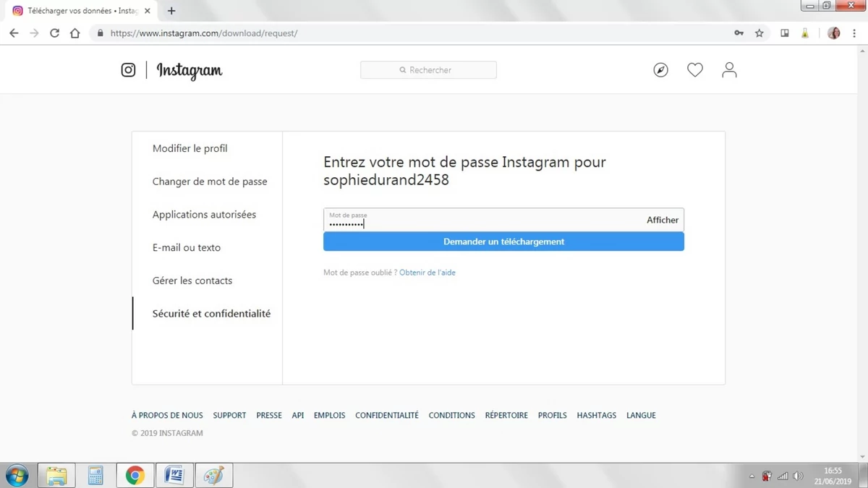Click Chrome icon in taskbar
Viewport: 868px width, 488px height.
pyautogui.click(x=135, y=476)
